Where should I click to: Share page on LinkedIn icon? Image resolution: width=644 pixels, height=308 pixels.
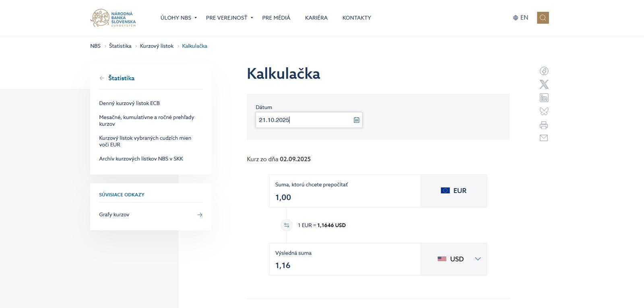pyautogui.click(x=544, y=98)
